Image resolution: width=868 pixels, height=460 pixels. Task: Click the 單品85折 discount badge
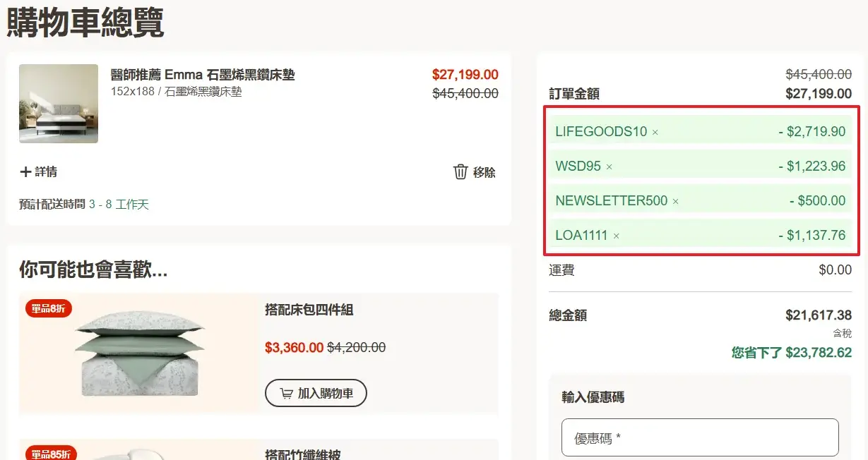tap(51, 454)
